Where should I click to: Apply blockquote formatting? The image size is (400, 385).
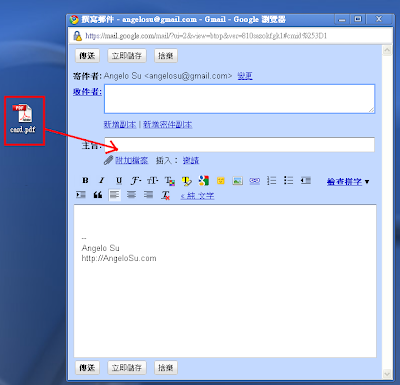pyautogui.click(x=98, y=195)
